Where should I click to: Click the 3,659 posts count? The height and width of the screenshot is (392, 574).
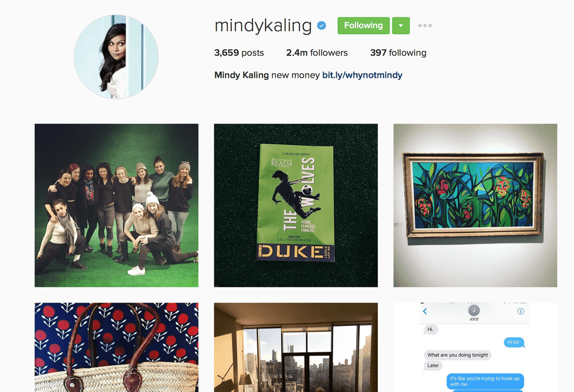click(239, 53)
